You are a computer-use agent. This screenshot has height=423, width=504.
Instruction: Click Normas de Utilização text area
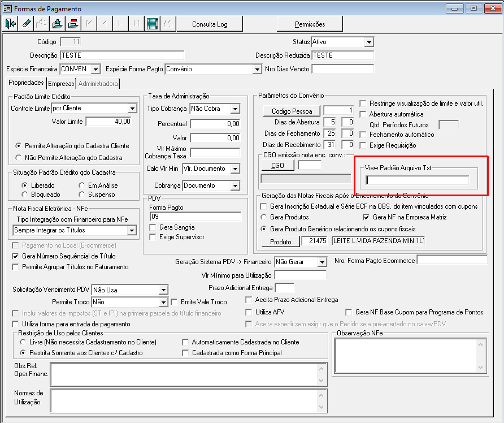(184, 401)
